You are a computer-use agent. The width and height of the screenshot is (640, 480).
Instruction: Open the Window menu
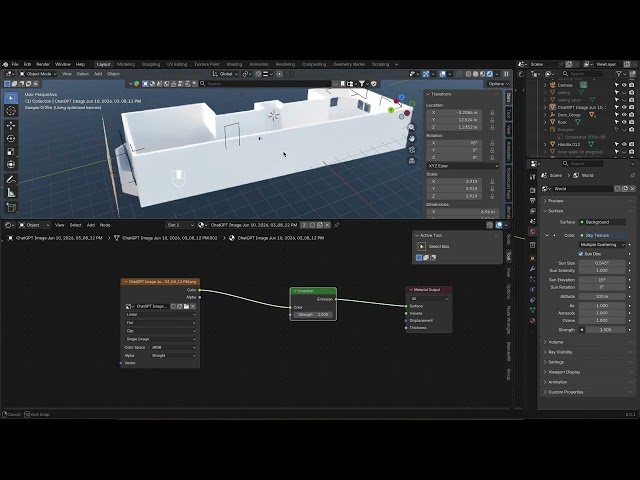[x=62, y=64]
